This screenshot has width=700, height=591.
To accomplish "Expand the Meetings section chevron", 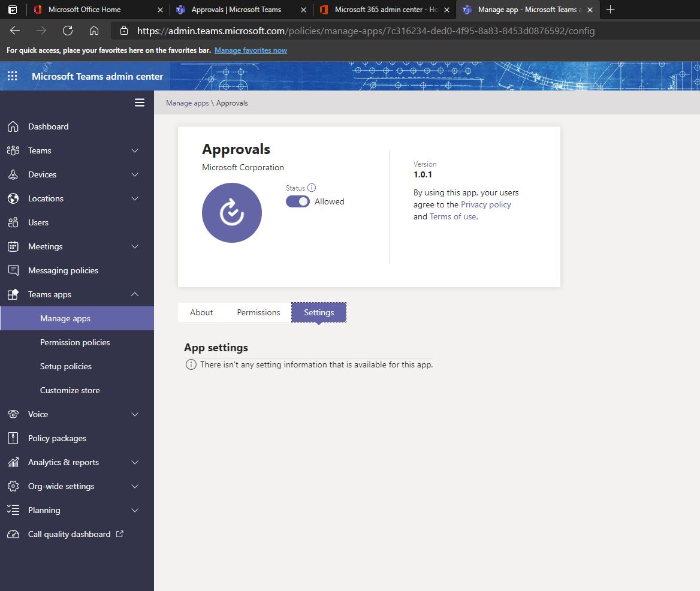I will click(135, 246).
